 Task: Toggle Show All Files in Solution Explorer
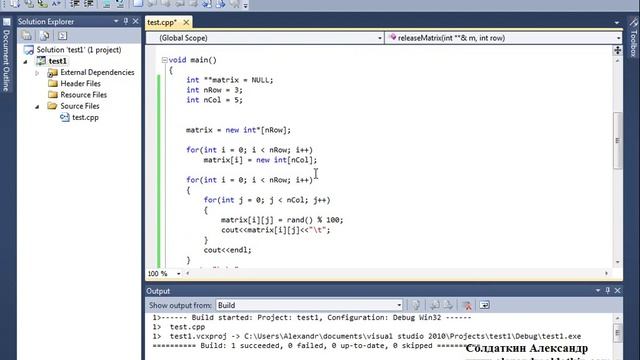pyautogui.click(x=44, y=36)
